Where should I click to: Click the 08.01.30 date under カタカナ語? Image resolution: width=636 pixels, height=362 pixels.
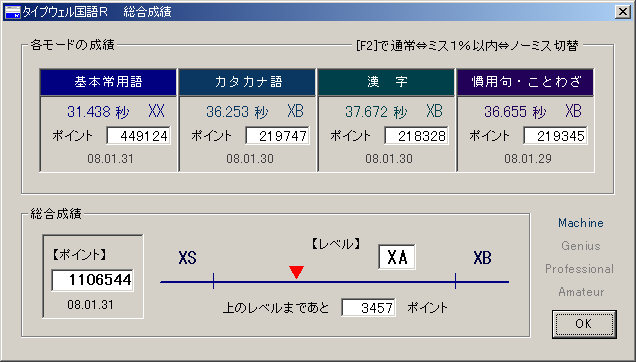pyautogui.click(x=250, y=159)
